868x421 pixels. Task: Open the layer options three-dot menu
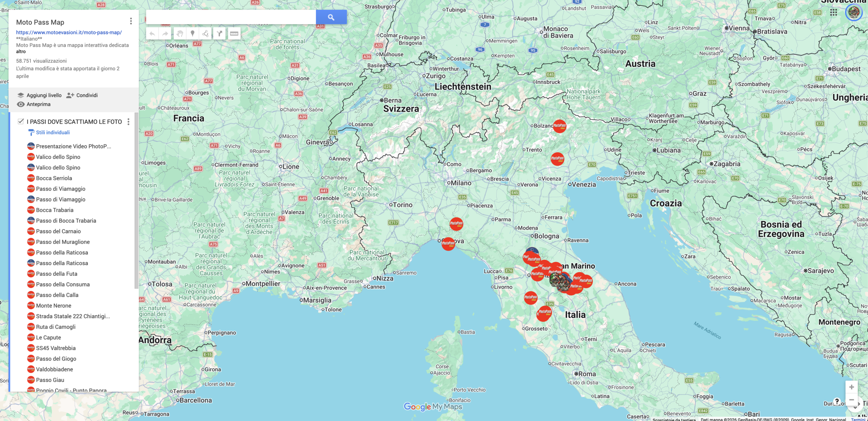(x=128, y=122)
